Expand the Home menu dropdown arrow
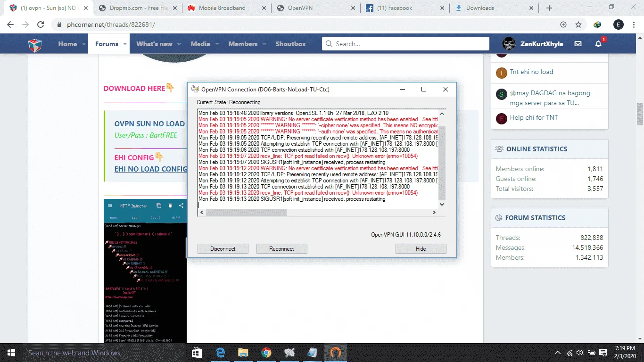The image size is (644, 362). pyautogui.click(x=83, y=44)
